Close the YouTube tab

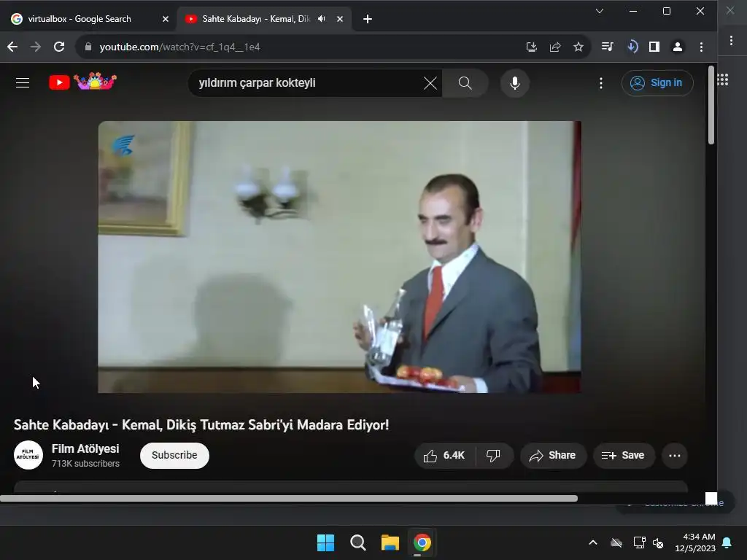point(340,19)
